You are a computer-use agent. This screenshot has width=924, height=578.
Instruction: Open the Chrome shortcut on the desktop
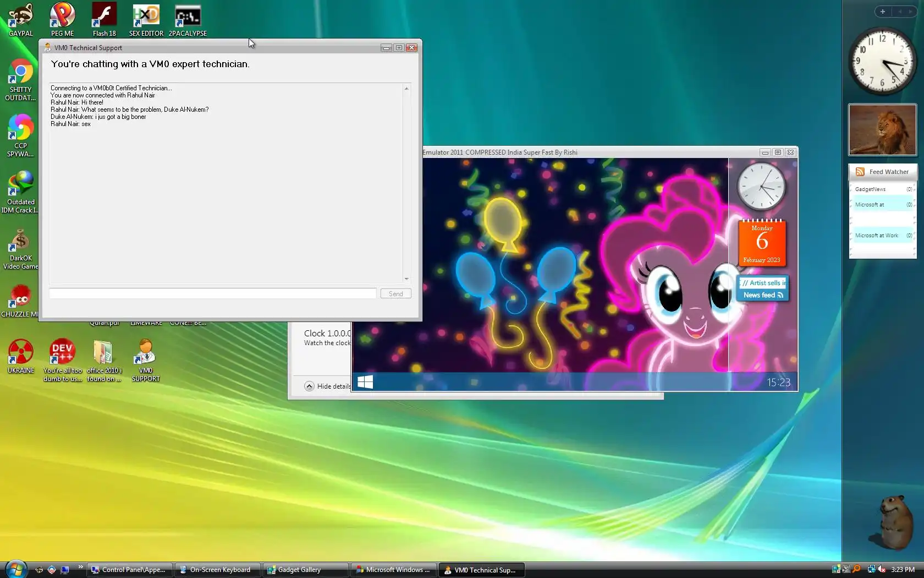pyautogui.click(x=21, y=80)
